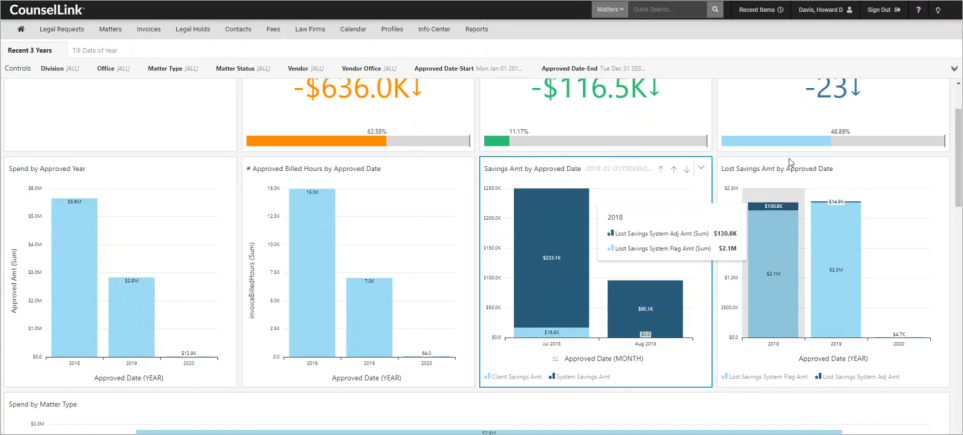963x435 pixels.
Task: Select the 2019 $2.3M lost savings bar
Action: pyautogui.click(x=835, y=270)
